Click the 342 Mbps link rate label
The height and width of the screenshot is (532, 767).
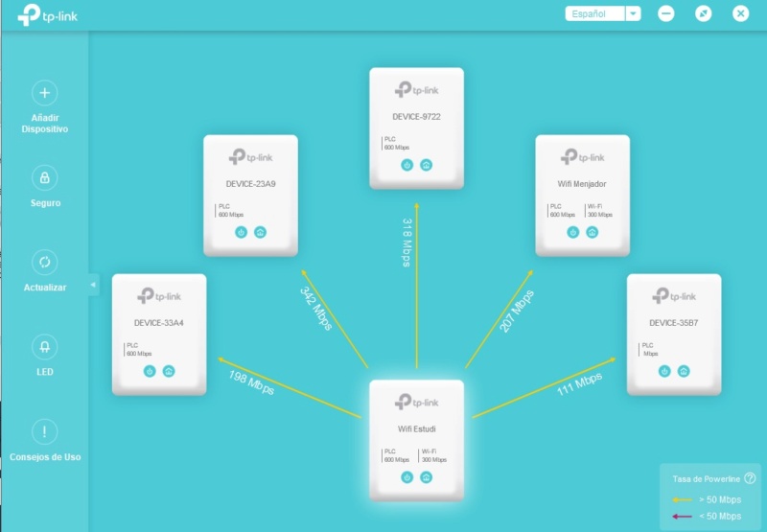pos(316,309)
